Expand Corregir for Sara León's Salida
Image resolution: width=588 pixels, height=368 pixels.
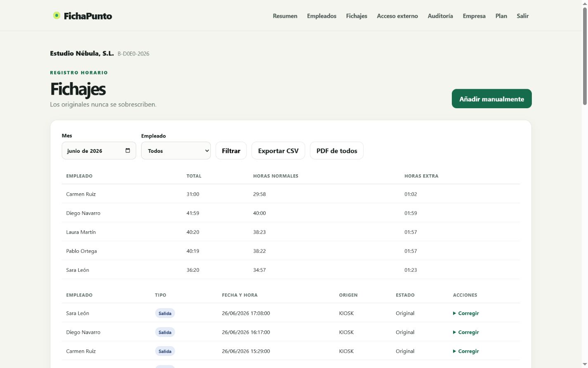pos(466,313)
